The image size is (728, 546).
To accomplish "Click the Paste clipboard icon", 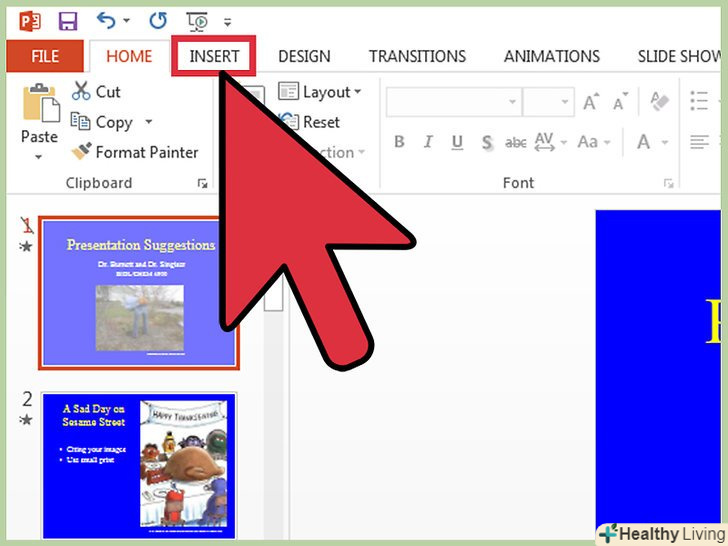I will tap(41, 103).
